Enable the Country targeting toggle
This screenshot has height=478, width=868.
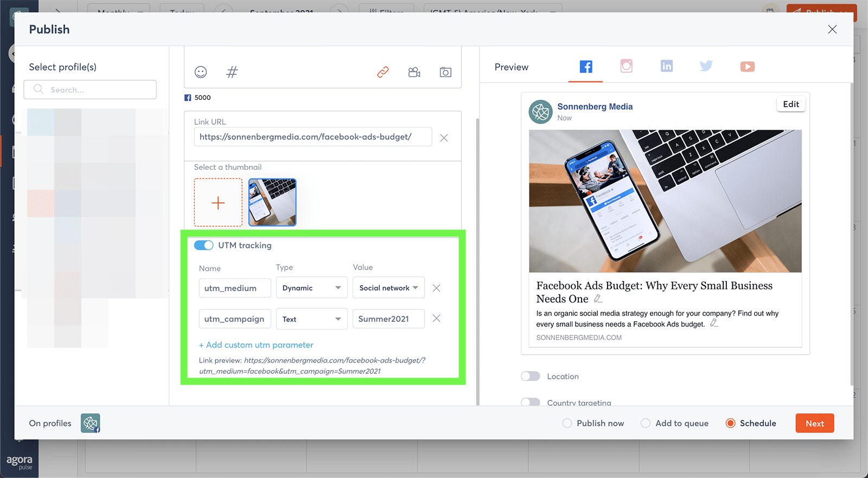point(531,402)
